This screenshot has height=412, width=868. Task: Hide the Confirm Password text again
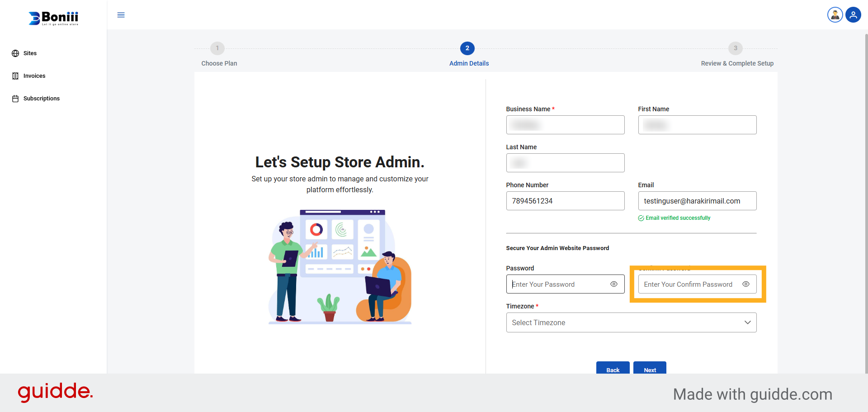746,284
